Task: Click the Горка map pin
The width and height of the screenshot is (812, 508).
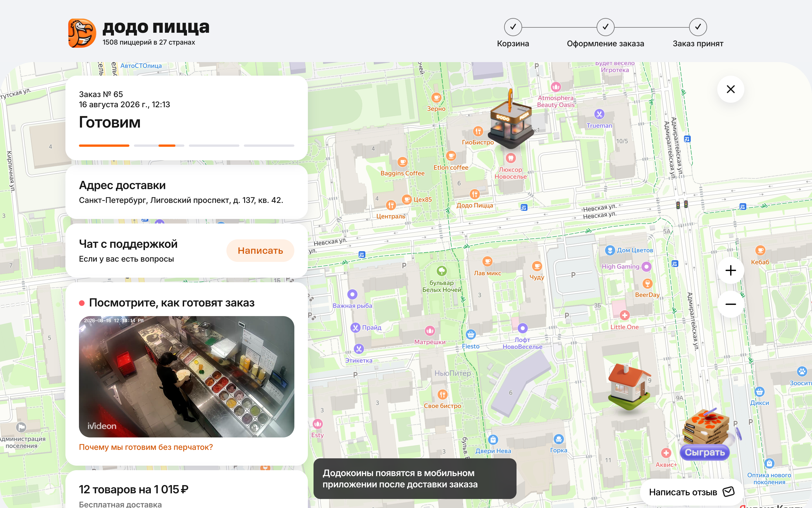Action: coord(559,439)
